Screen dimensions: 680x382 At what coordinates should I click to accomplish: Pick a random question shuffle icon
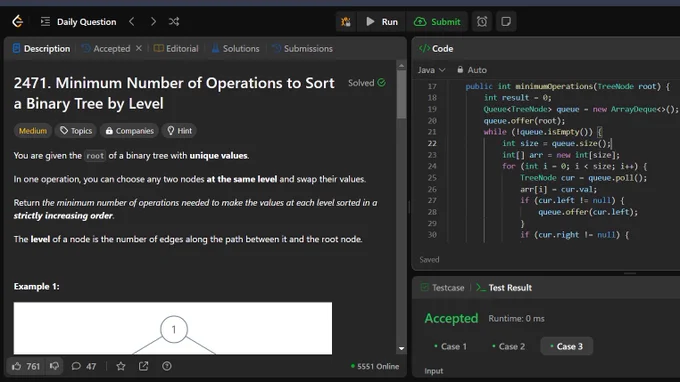(174, 21)
